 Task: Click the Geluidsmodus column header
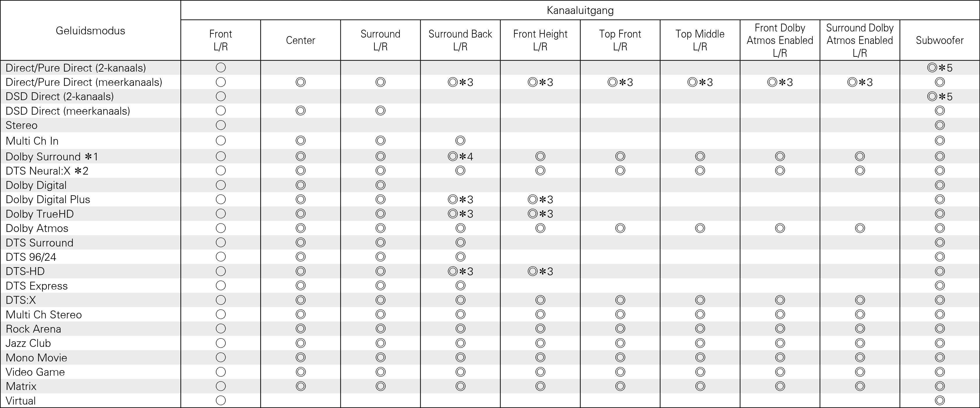click(90, 31)
